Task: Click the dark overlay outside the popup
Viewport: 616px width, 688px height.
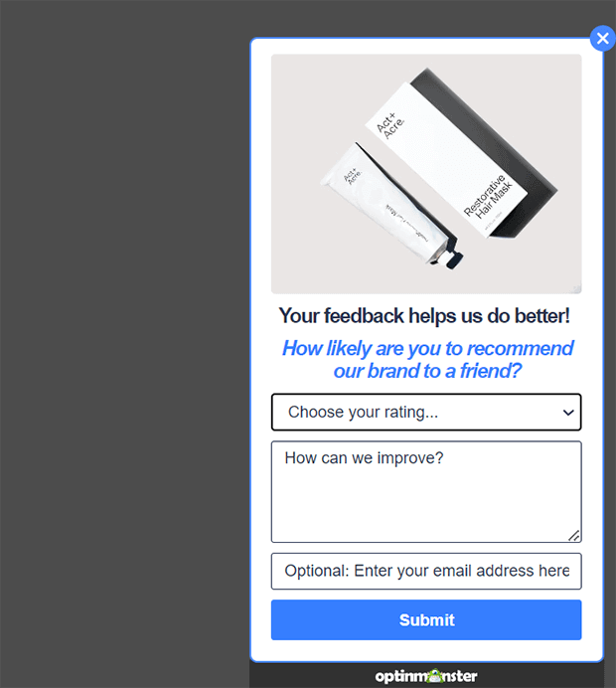Action: click(125, 344)
